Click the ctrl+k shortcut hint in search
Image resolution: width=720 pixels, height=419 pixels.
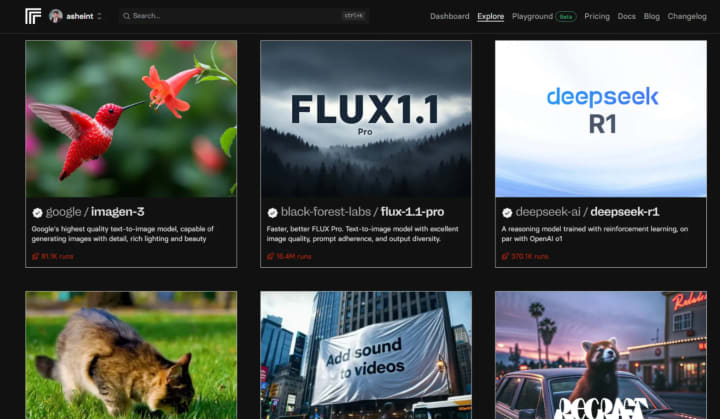tap(354, 16)
